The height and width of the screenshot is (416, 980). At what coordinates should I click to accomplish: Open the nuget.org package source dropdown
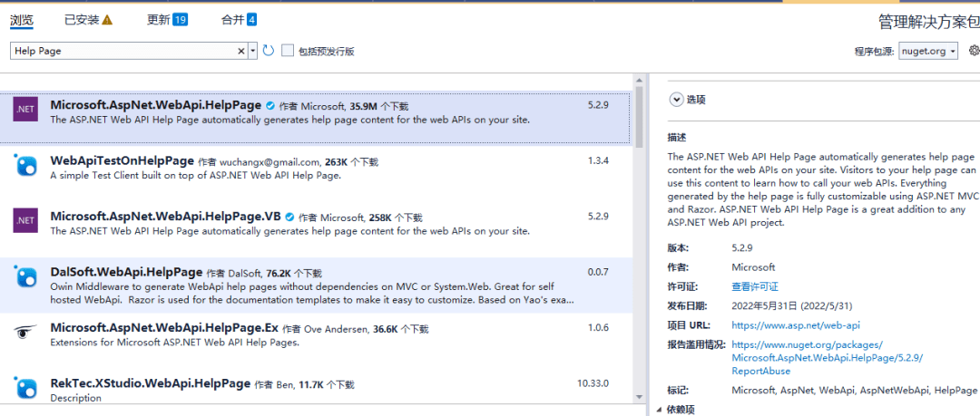click(x=928, y=52)
